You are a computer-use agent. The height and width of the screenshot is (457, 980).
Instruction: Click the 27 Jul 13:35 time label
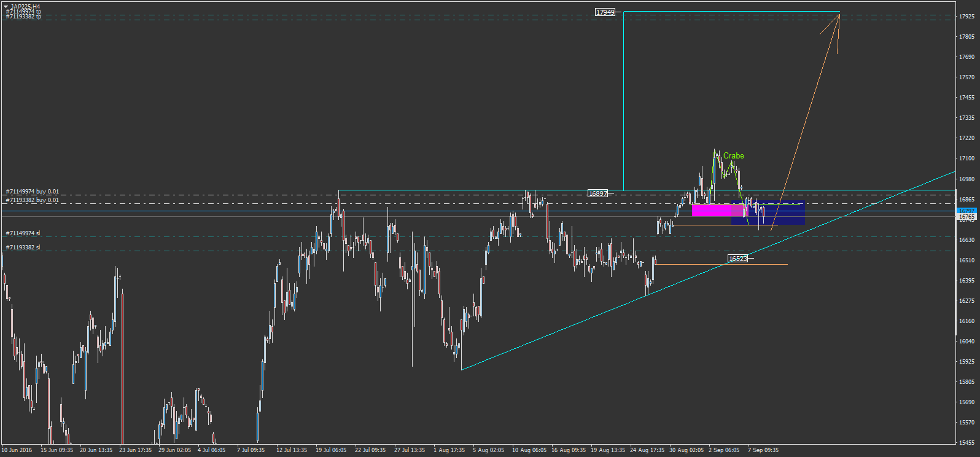point(410,450)
